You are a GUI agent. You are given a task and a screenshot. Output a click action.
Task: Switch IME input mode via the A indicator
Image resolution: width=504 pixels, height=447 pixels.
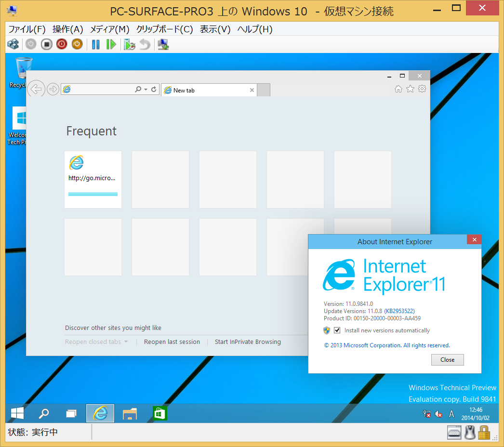tap(451, 413)
